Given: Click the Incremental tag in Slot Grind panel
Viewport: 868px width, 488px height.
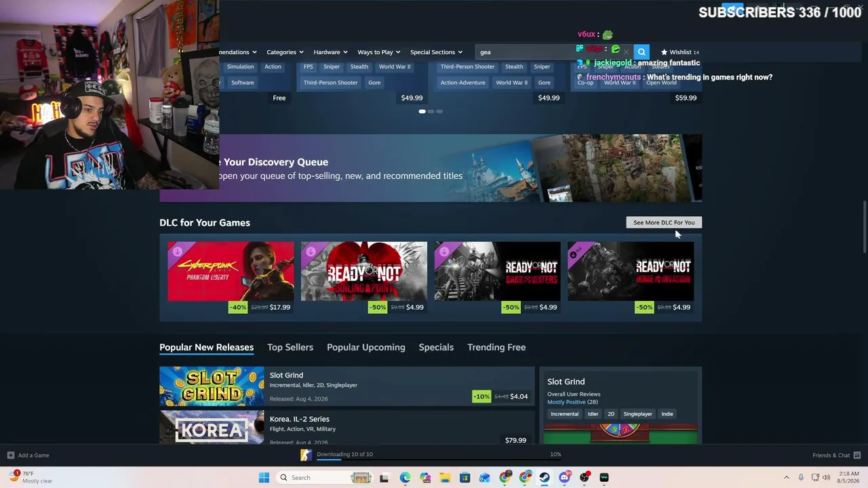Looking at the screenshot, I should (x=565, y=414).
